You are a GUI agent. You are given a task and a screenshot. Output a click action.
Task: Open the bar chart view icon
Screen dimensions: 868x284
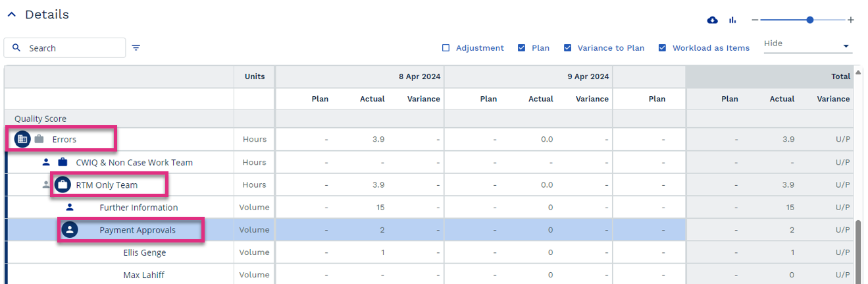point(732,20)
